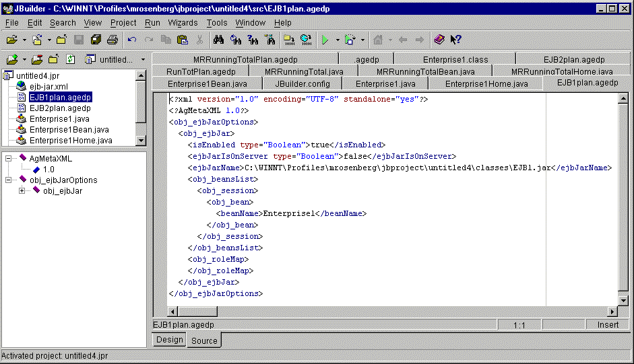Open the Search menu
The image size is (634, 364).
(x=63, y=23)
